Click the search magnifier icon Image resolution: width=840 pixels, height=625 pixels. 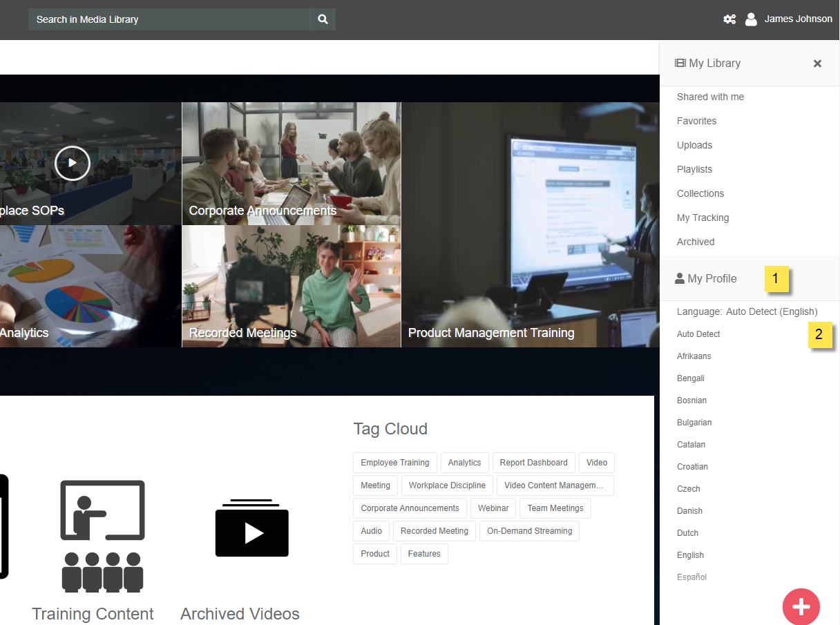(323, 19)
